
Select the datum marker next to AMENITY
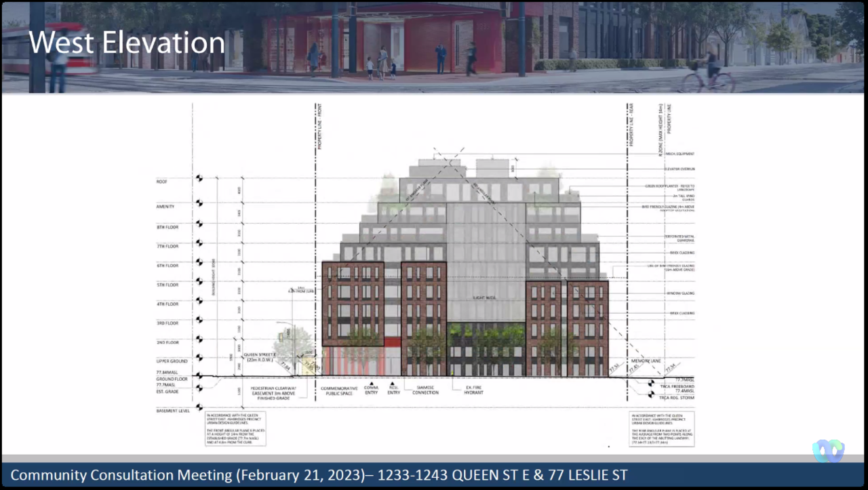click(199, 203)
